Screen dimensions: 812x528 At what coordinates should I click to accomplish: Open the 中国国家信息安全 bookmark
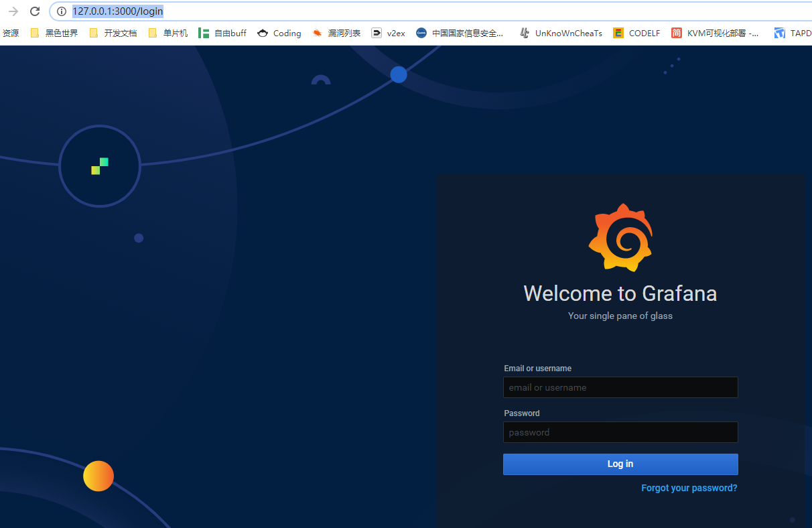click(461, 33)
